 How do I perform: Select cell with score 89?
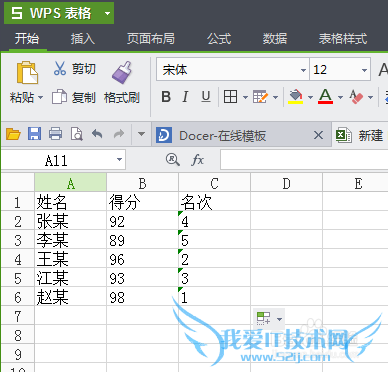pyautogui.click(x=142, y=240)
